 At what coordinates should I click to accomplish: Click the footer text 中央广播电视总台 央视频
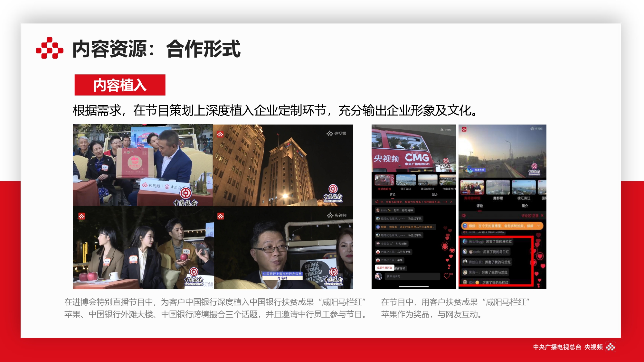point(568,347)
